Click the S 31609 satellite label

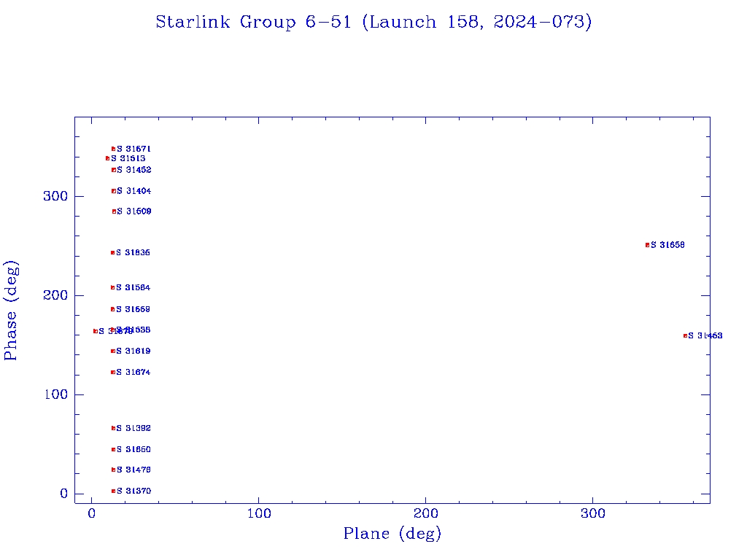(134, 211)
